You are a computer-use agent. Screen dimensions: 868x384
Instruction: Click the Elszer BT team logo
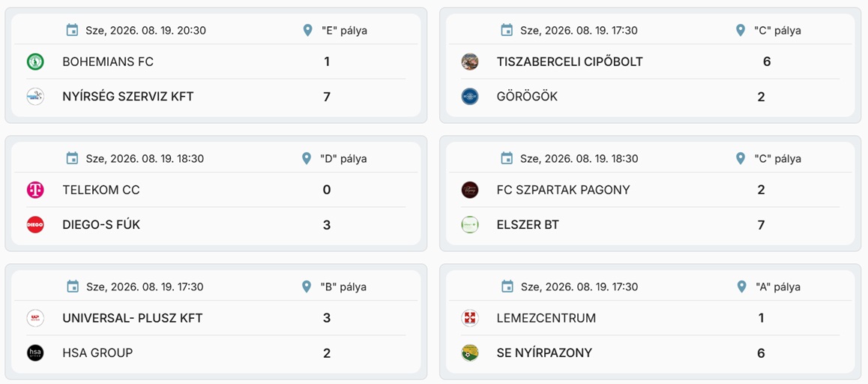click(469, 224)
